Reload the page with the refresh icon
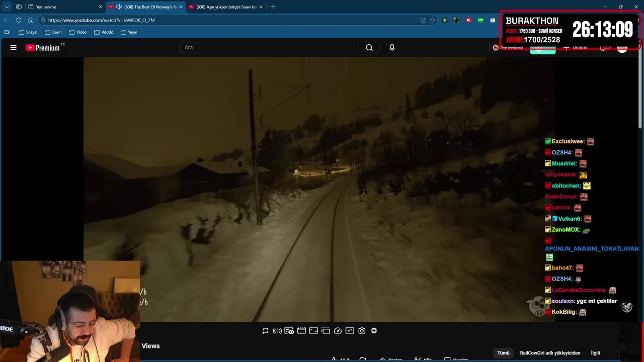 [x=19, y=20]
